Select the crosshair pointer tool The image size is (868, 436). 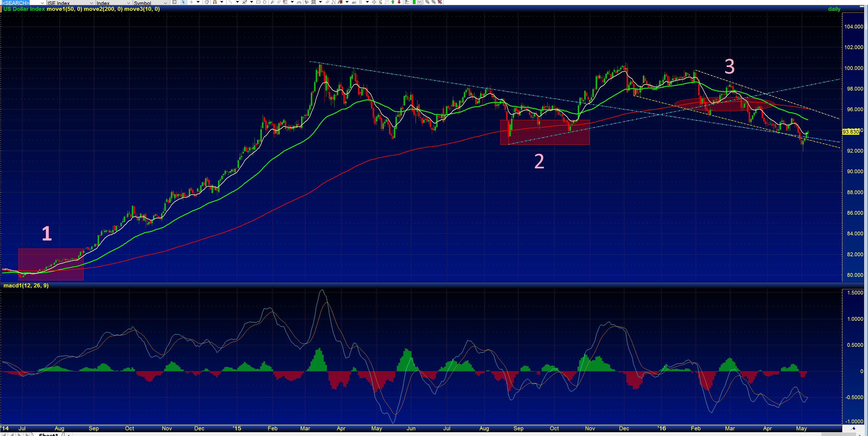pyautogui.click(x=192, y=2)
